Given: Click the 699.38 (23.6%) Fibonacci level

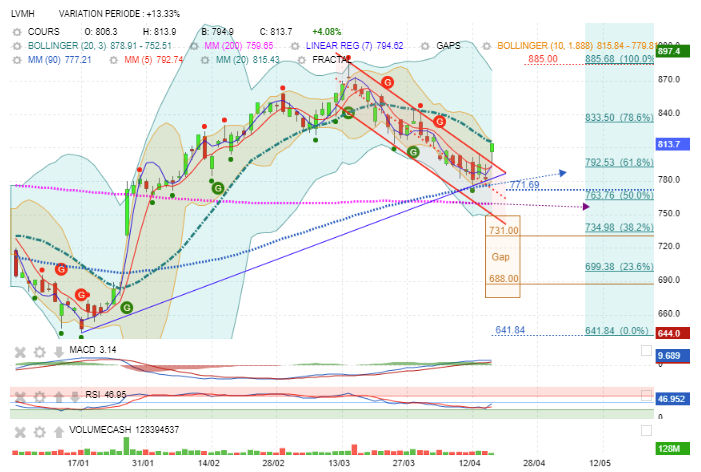Looking at the screenshot, I should [619, 267].
